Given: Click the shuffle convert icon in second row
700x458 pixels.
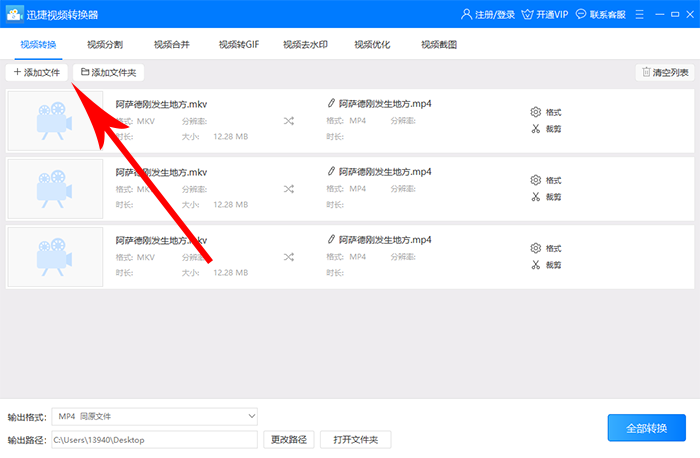Looking at the screenshot, I should point(289,189).
